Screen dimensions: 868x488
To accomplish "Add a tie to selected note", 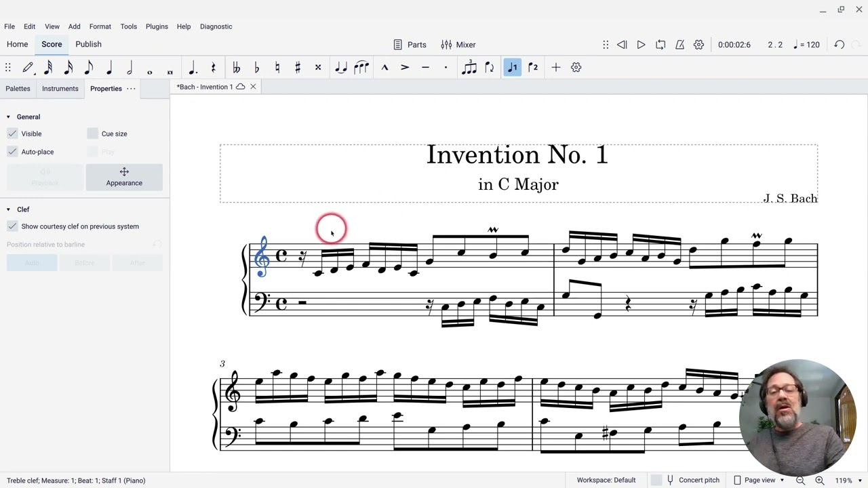I will [x=341, y=68].
